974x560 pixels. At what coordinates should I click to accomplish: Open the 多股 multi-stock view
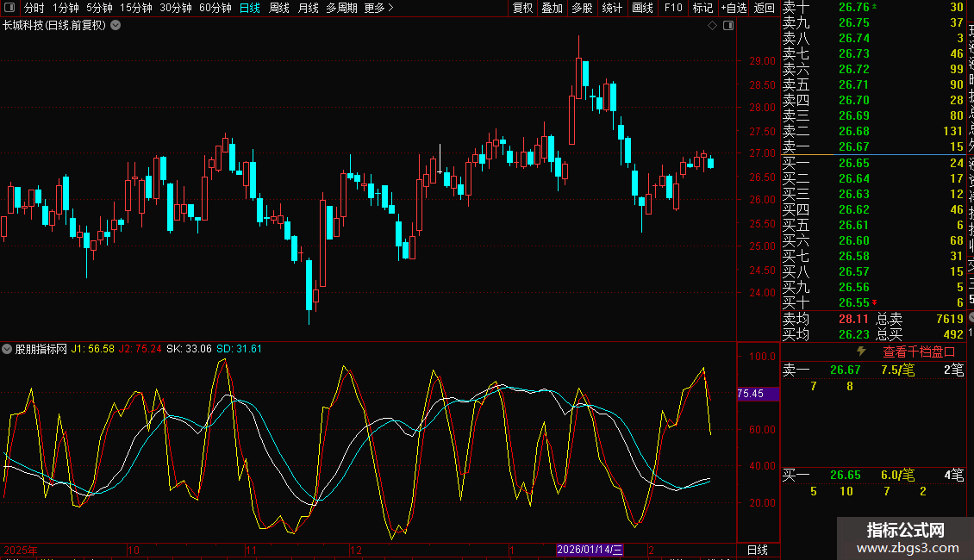[582, 8]
